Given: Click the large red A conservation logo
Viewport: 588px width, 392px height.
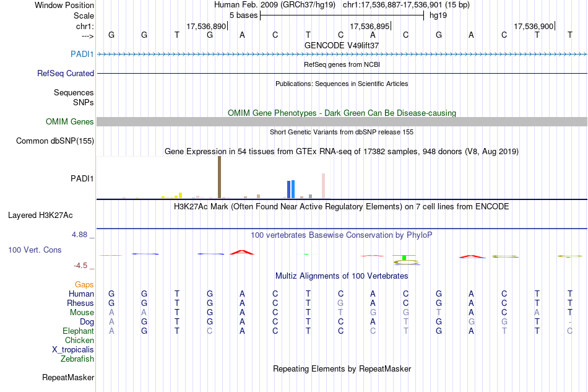Looking at the screenshot, I should point(242,252).
